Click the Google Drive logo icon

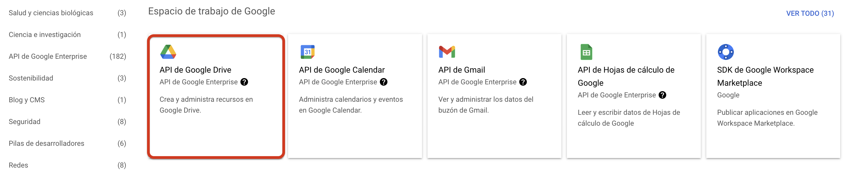(168, 52)
